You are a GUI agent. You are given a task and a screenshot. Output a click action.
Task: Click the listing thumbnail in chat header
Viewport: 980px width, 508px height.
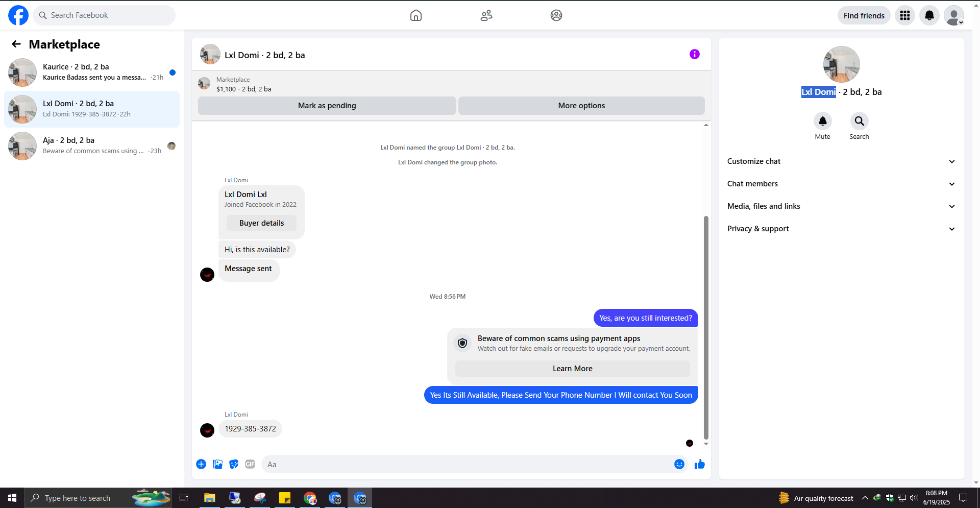204,83
